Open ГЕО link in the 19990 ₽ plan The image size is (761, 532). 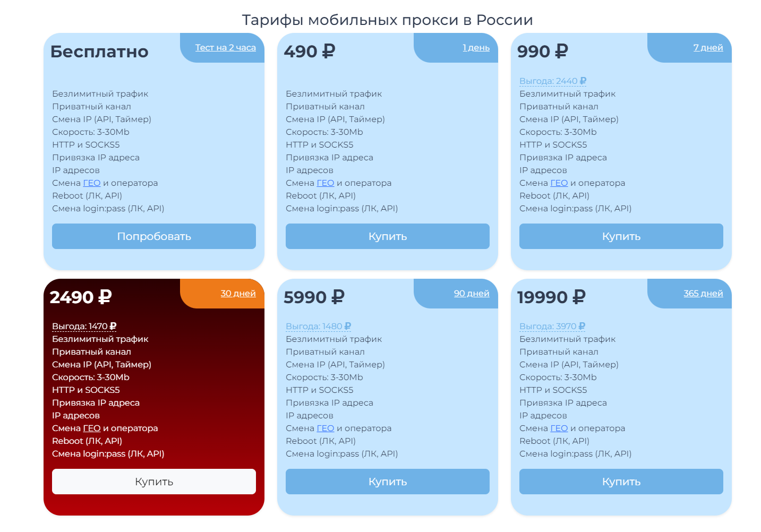coord(559,428)
